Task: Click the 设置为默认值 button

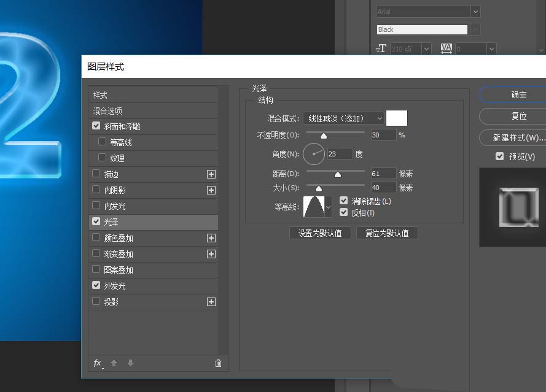Action: click(x=319, y=233)
